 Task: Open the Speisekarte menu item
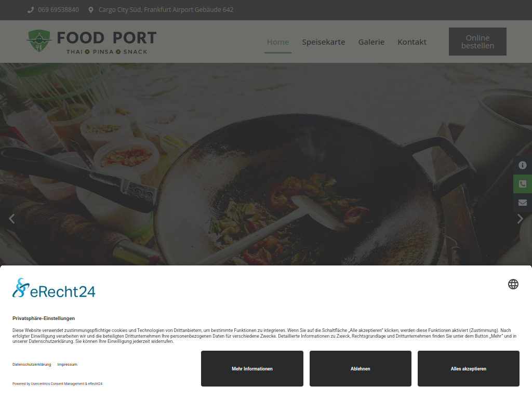(323, 42)
